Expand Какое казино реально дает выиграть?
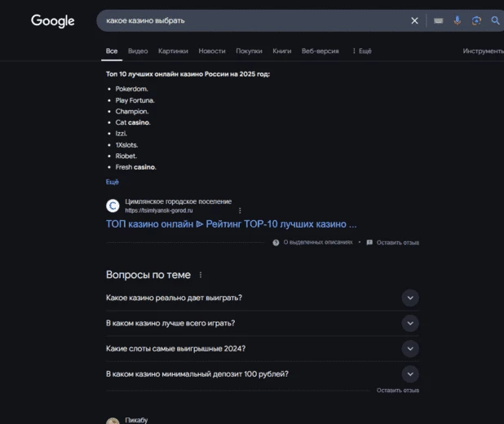 click(x=263, y=298)
